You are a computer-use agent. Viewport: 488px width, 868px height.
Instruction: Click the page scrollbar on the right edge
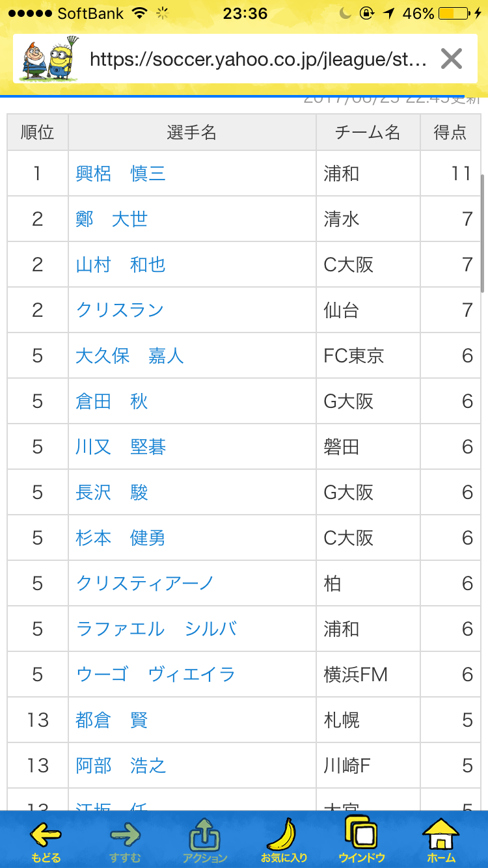click(x=482, y=233)
